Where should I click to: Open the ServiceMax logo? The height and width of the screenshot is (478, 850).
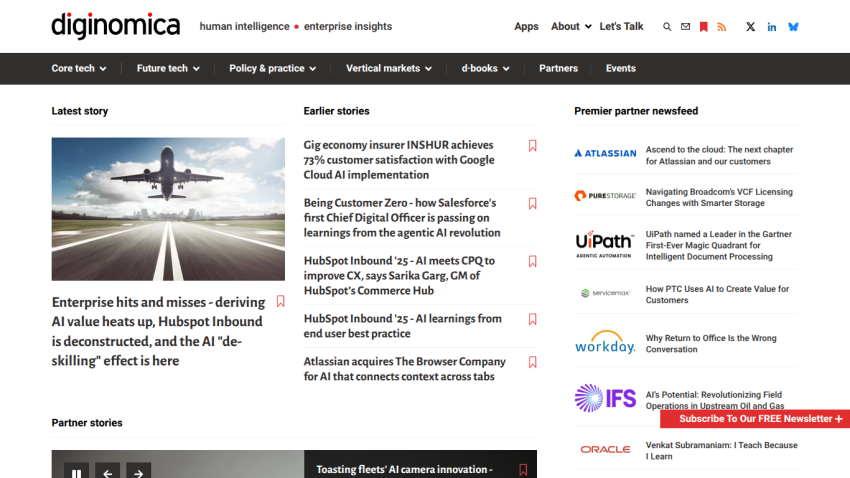[605, 293]
